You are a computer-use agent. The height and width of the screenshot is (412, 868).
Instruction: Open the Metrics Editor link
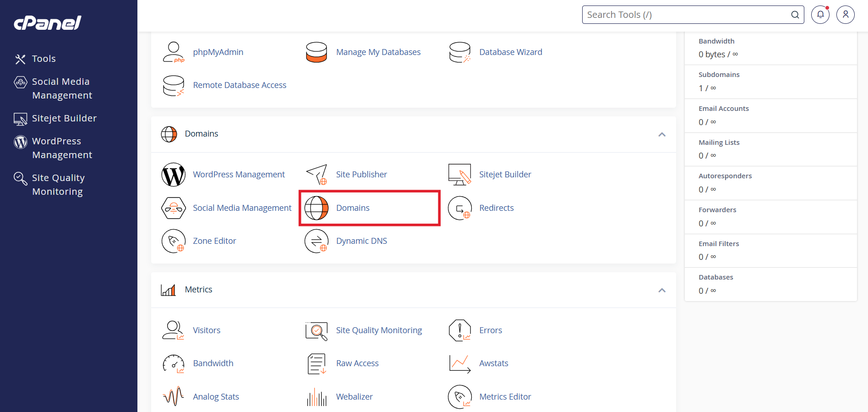505,397
